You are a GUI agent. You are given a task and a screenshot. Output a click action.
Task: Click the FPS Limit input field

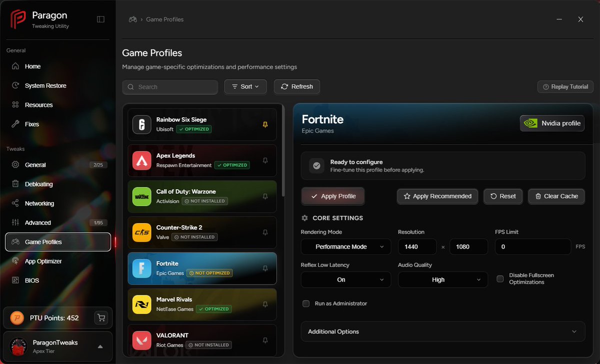pyautogui.click(x=533, y=247)
